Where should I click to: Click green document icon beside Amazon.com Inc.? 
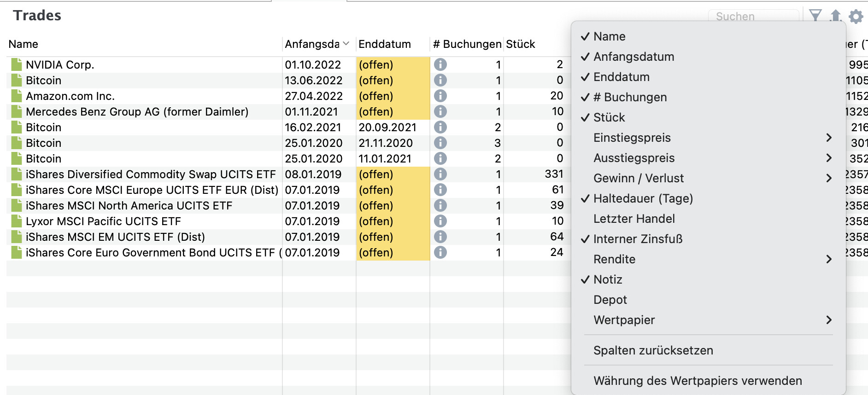coord(17,96)
